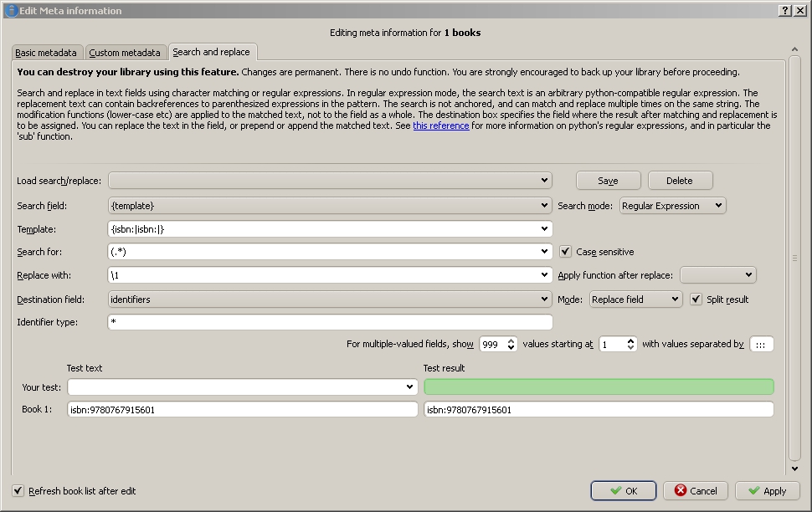The width and height of the screenshot is (812, 512).
Task: Click the Delete button for saved searches
Action: (680, 180)
